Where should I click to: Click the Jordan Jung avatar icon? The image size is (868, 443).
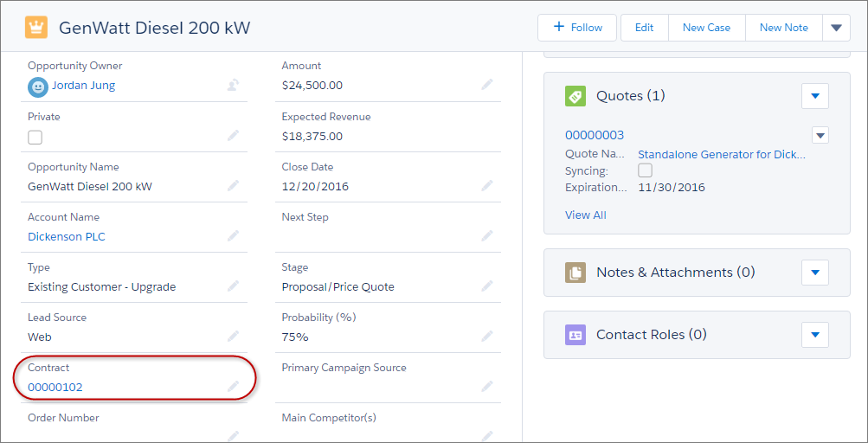(37, 87)
